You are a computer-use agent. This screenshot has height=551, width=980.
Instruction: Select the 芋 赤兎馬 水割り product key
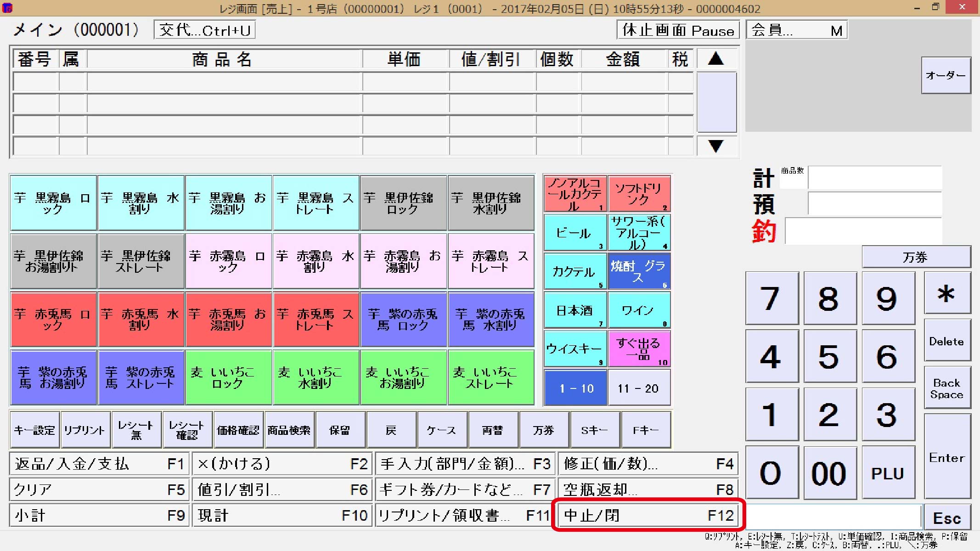141,319
